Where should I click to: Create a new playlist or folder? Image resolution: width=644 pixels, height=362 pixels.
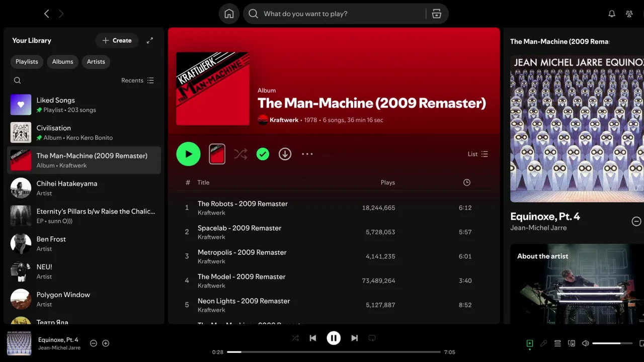[117, 40]
